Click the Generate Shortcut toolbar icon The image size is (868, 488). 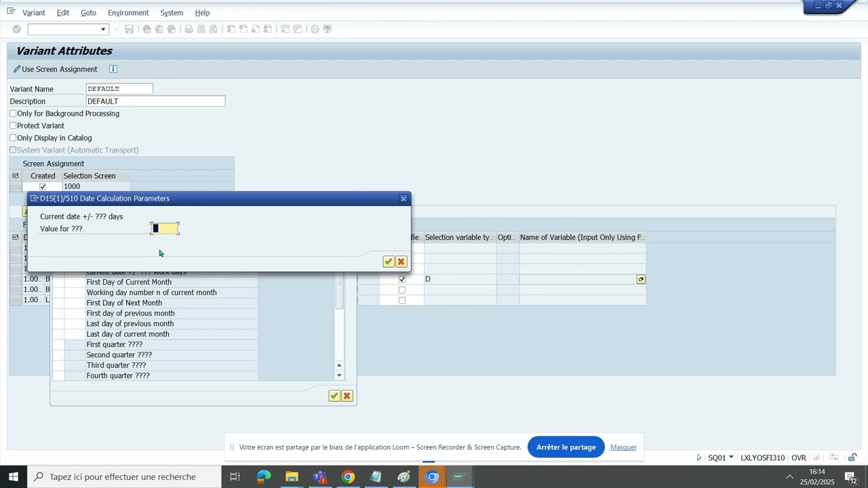tap(298, 29)
